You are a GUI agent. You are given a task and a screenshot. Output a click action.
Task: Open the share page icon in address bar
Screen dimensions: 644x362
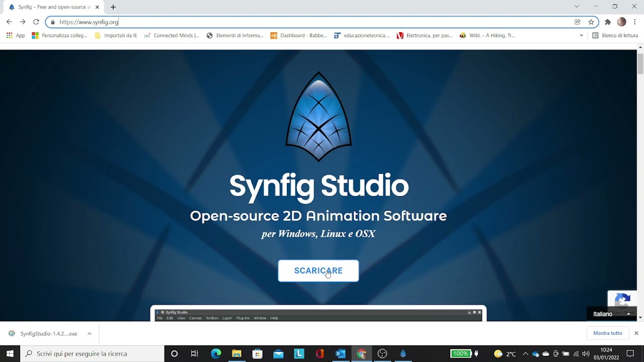tap(578, 22)
